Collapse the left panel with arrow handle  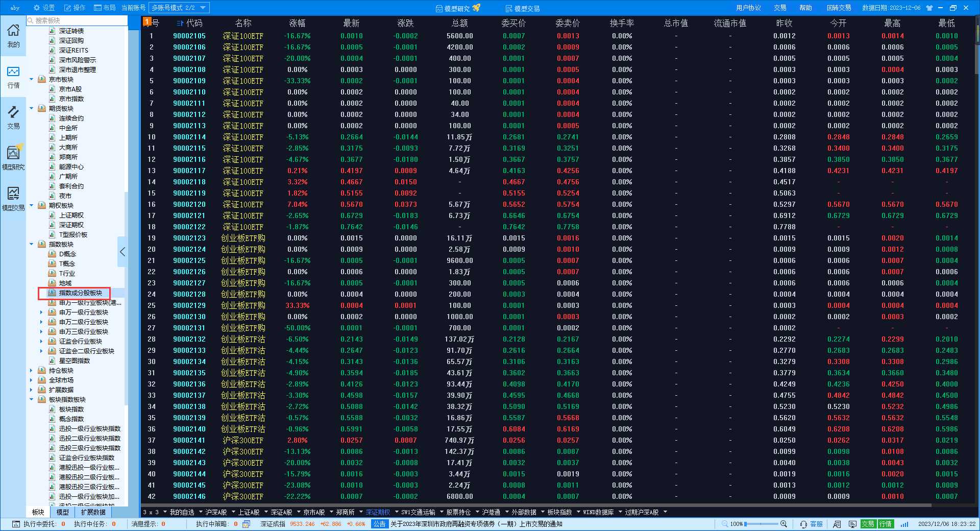coord(122,252)
